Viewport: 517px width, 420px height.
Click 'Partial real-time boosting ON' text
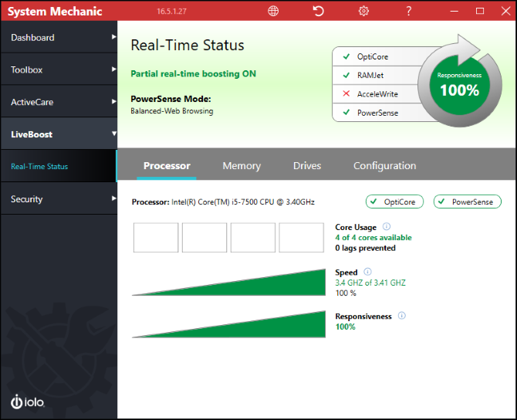[193, 73]
